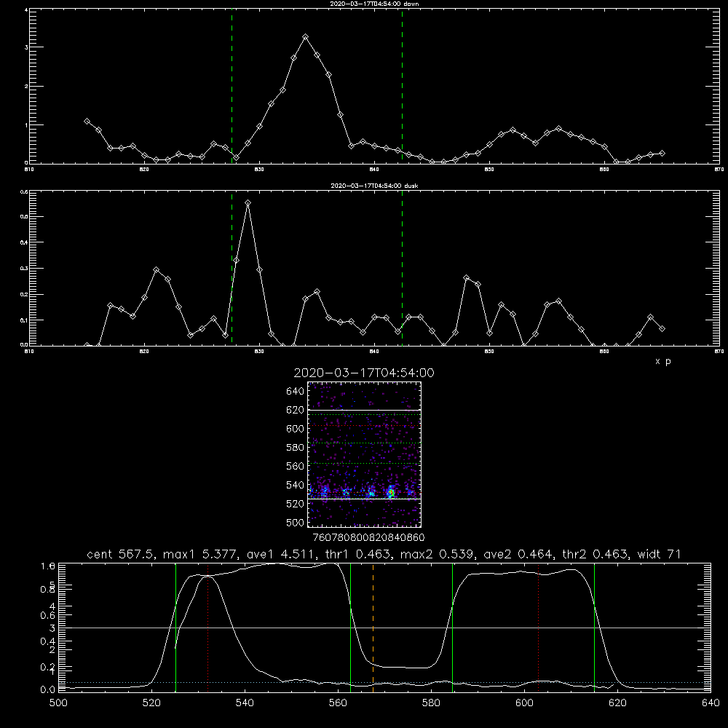
Task: Click the '2020-03-17T04:54:00 dusk' plot title
Action: (374, 186)
